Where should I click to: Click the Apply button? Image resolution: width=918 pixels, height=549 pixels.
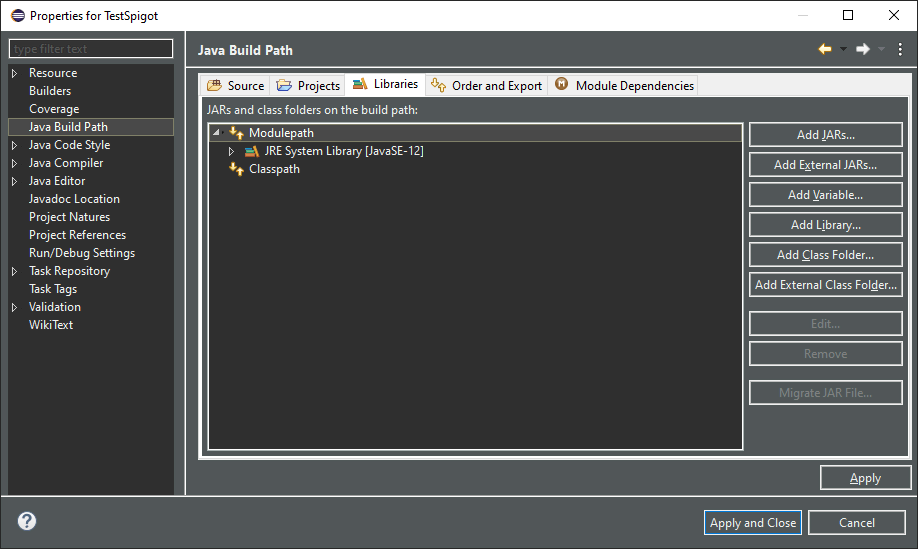[865, 478]
